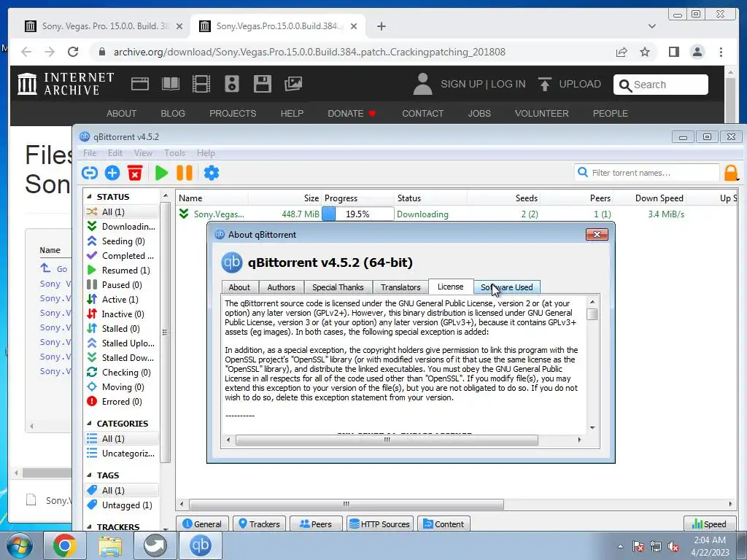Select Paused (0) status filter
This screenshot has width=747, height=560.
[x=122, y=285]
